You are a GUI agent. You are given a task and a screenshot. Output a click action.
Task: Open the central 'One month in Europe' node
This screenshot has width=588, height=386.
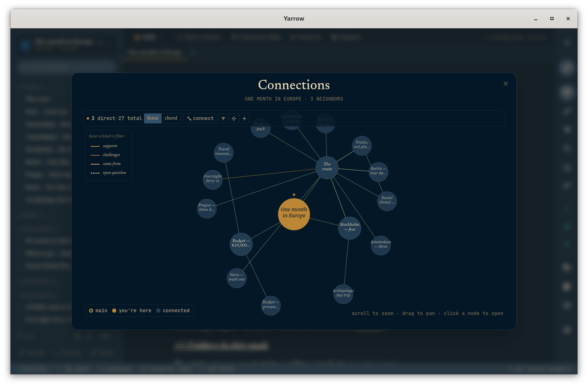294,214
